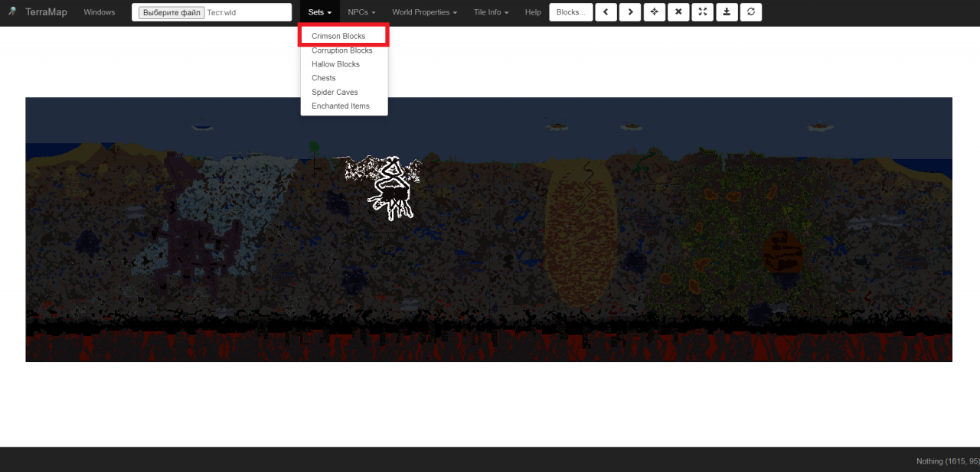This screenshot has height=472, width=980.
Task: Click the TerraMap tree logo icon
Action: (12, 11)
